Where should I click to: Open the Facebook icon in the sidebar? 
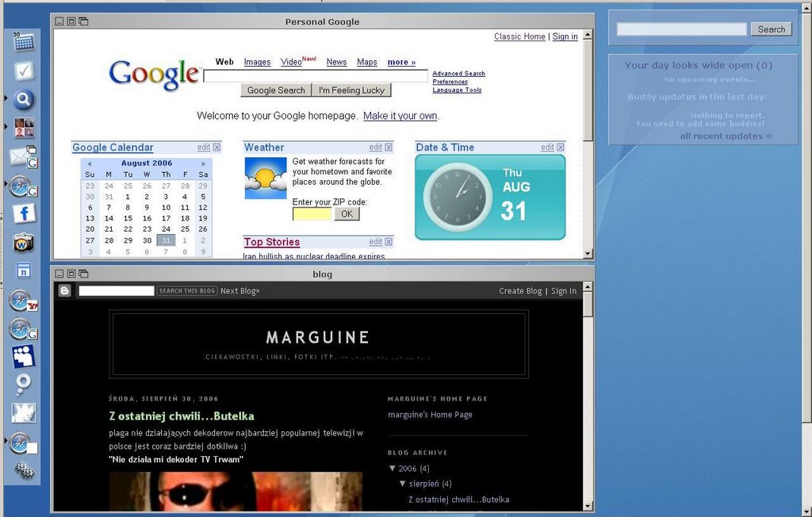[24, 213]
